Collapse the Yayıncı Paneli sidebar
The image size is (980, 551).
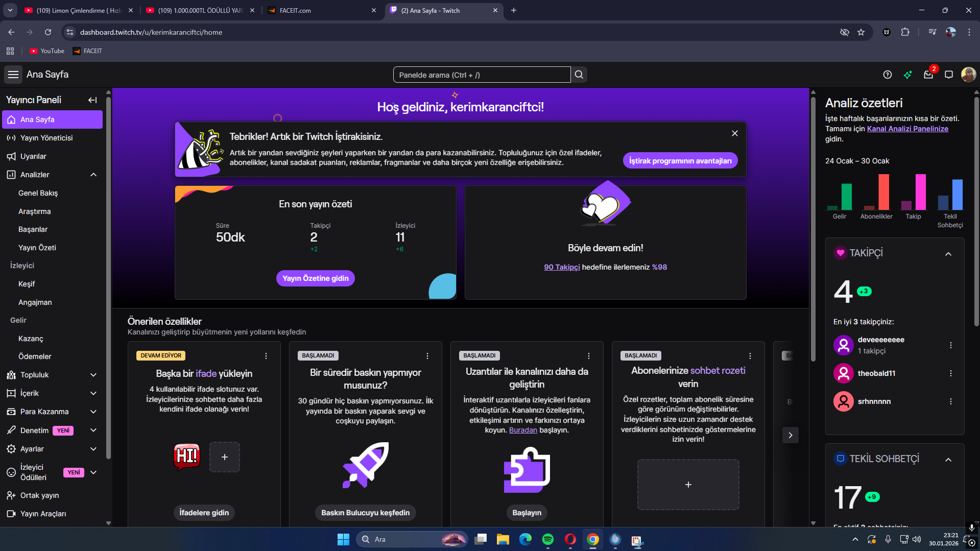click(92, 100)
